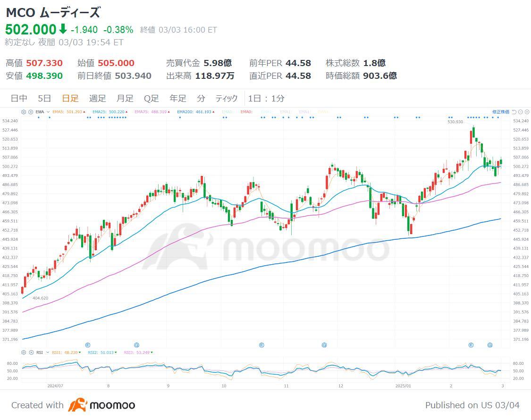The height and width of the screenshot is (420, 531).
Task: Remove the RSI indicator via its close icon
Action: tap(31, 353)
